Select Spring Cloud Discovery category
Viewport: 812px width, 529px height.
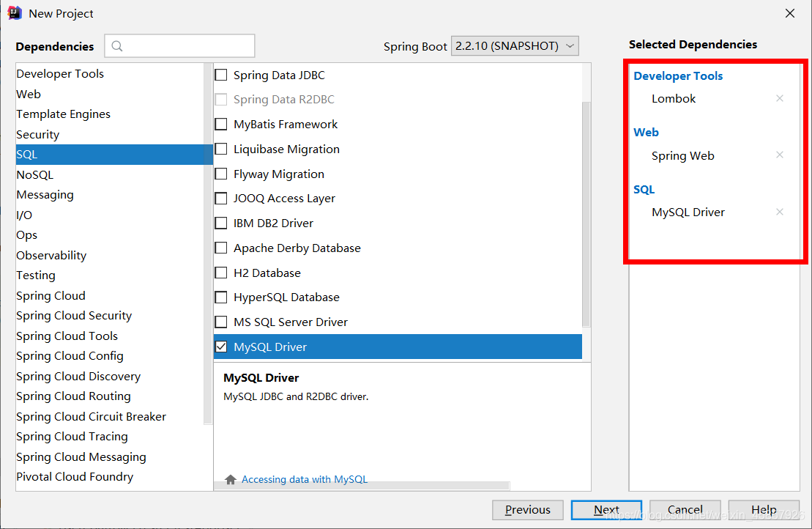click(78, 377)
